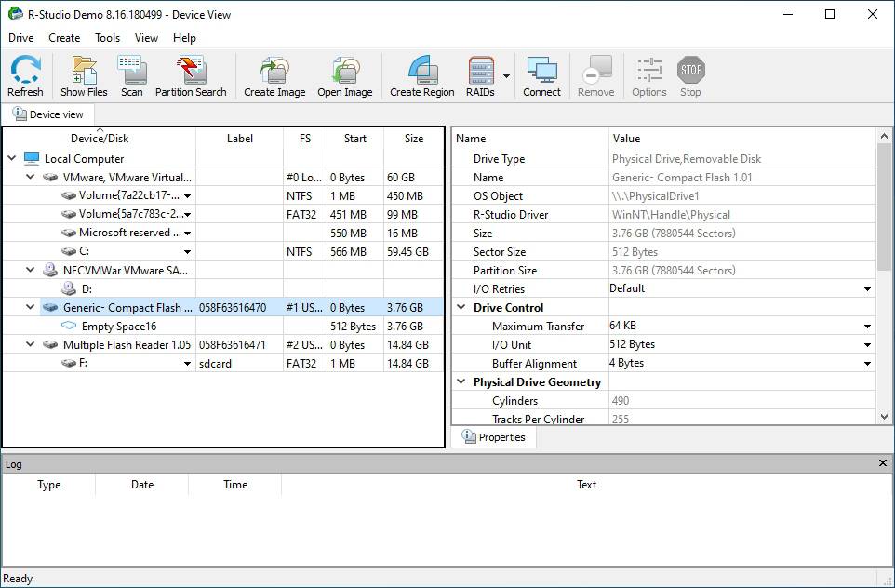Click the D: disc icon
Image resolution: width=895 pixels, height=588 pixels.
69,288
